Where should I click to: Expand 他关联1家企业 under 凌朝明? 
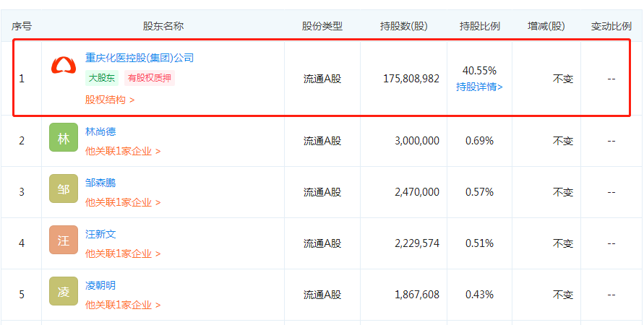(x=123, y=305)
